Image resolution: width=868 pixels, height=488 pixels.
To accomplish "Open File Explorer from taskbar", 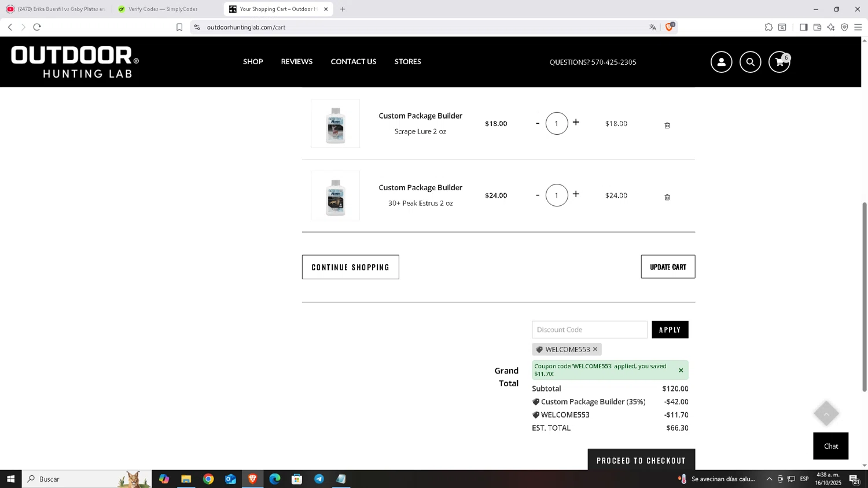I will click(x=186, y=479).
